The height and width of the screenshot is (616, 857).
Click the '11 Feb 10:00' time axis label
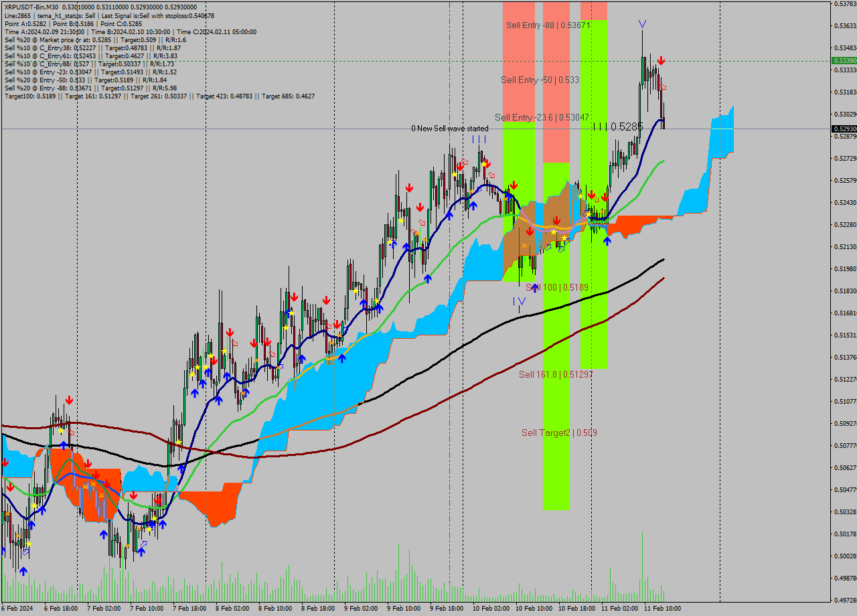click(x=662, y=609)
